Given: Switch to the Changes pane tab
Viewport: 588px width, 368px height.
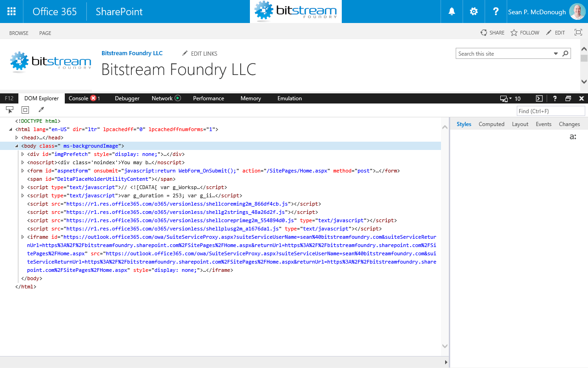Looking at the screenshot, I should point(569,124).
